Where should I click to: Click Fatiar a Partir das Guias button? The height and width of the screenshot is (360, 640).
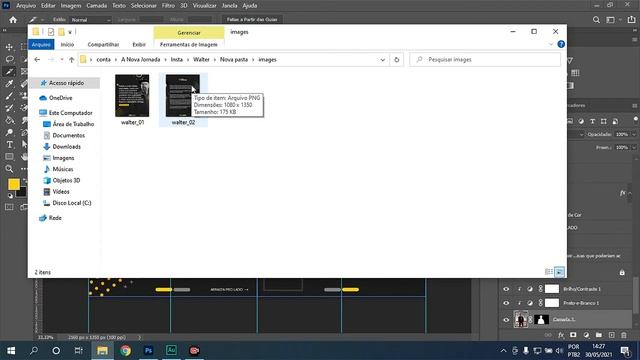pyautogui.click(x=252, y=20)
